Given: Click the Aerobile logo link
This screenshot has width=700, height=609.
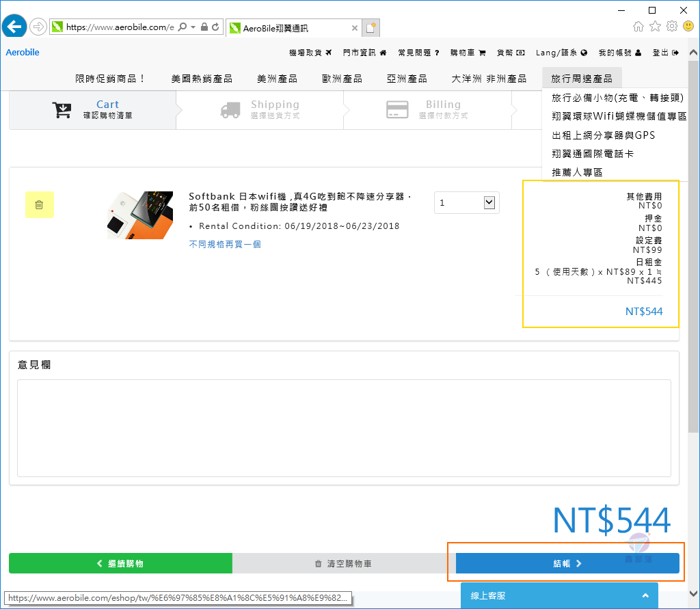Looking at the screenshot, I should (23, 52).
